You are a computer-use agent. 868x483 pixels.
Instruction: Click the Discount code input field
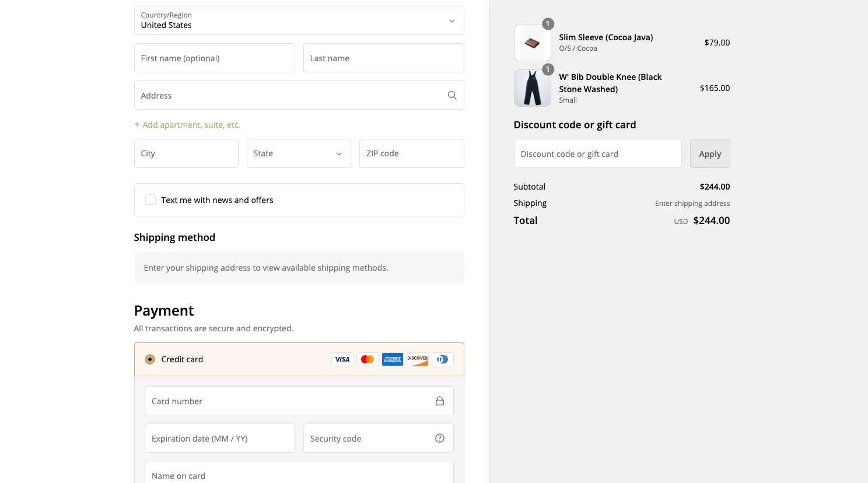coord(597,153)
